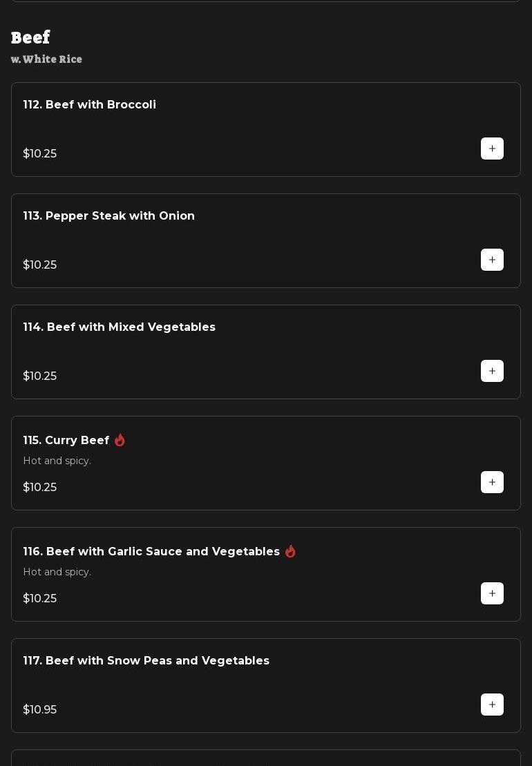Screen dimensions: 532x766
Task: Click the flame icon on Garlic Sauce item
Action: tap(290, 551)
